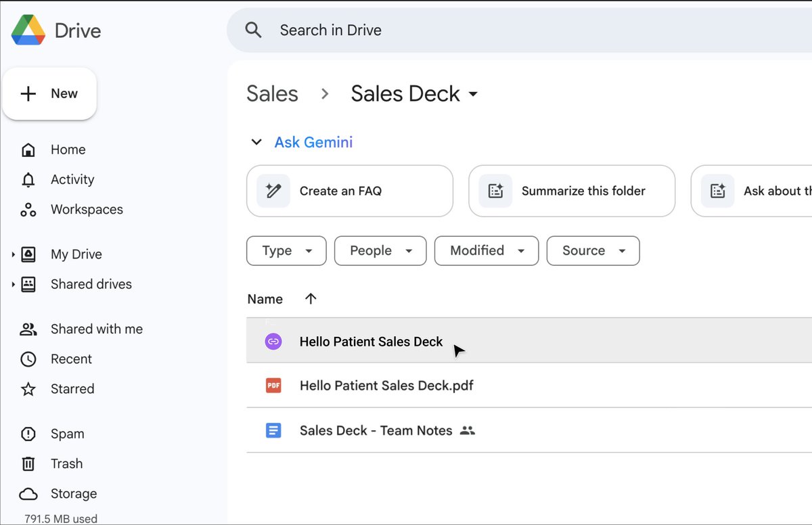Click the search magnifier icon
The width and height of the screenshot is (812, 525).
point(253,30)
